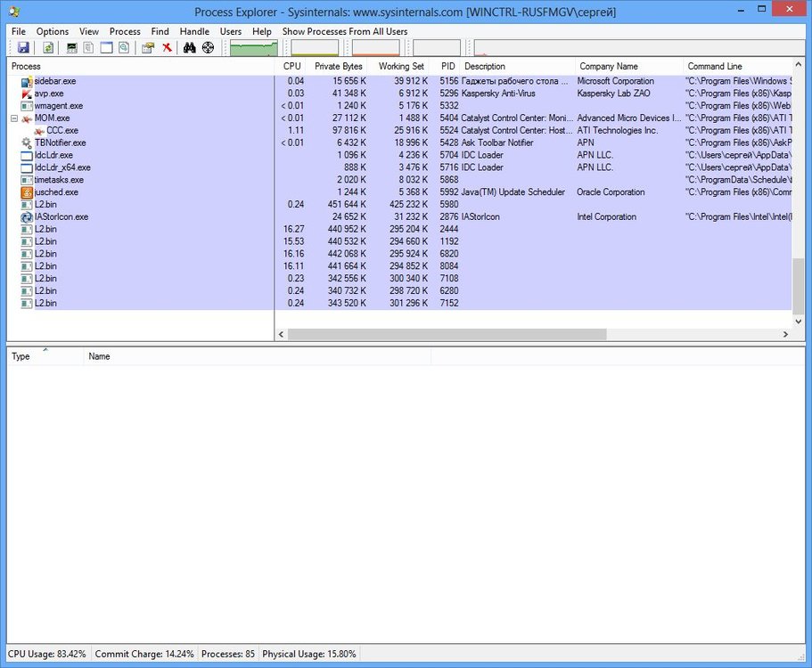Click the Java icon next to jusched.exe
Screen dimensions: 812x668
click(x=27, y=192)
